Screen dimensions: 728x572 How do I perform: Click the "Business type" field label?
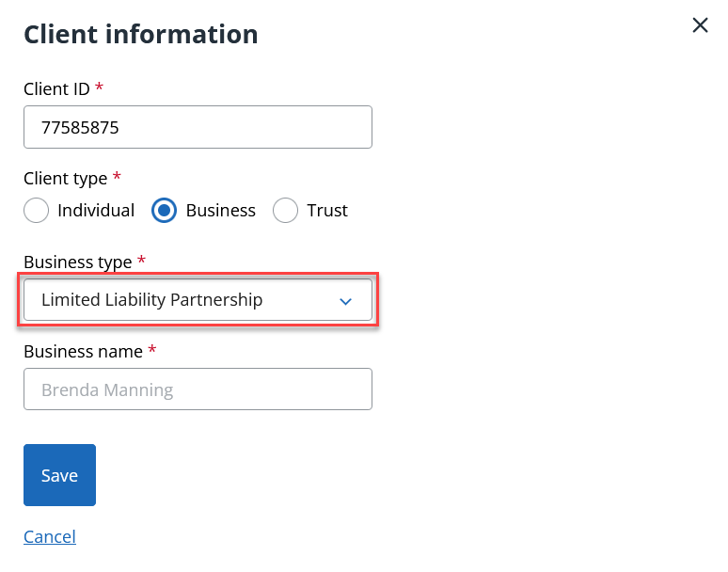coord(78,262)
